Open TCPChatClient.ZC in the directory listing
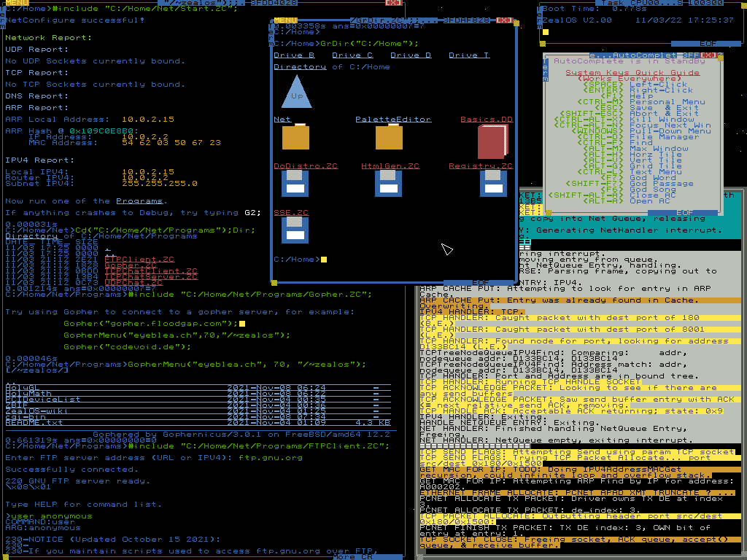This screenshot has height=560, width=747. click(x=151, y=271)
